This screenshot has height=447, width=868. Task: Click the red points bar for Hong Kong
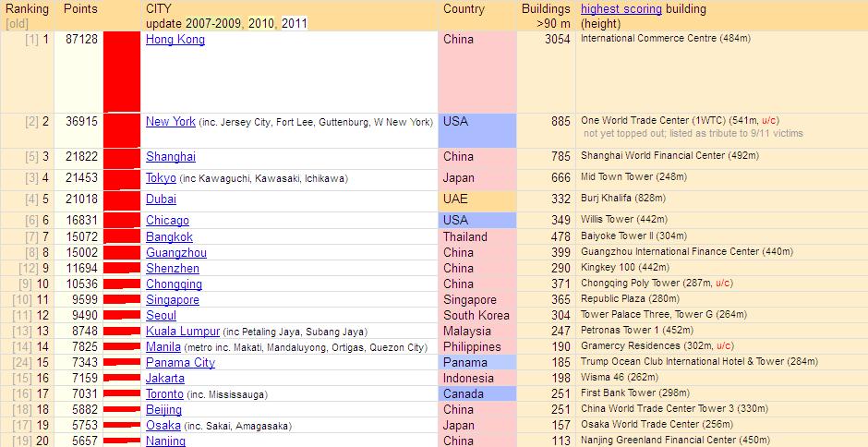(122, 72)
